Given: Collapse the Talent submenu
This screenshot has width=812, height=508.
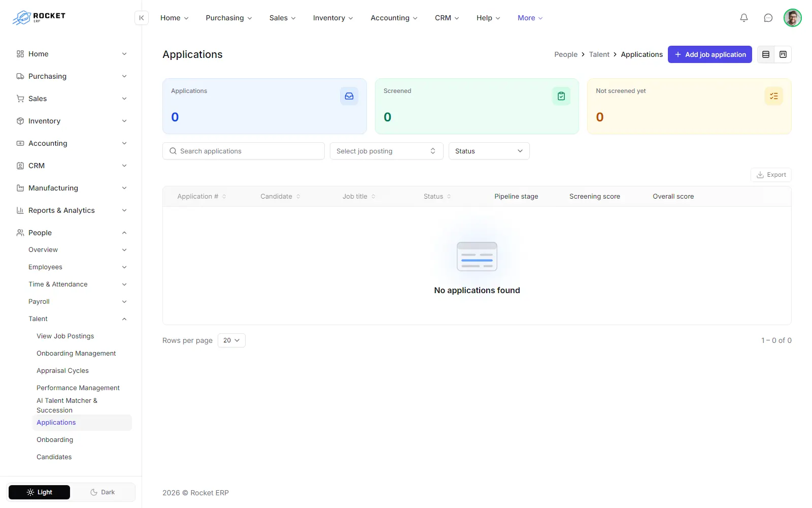Looking at the screenshot, I should pos(77,319).
